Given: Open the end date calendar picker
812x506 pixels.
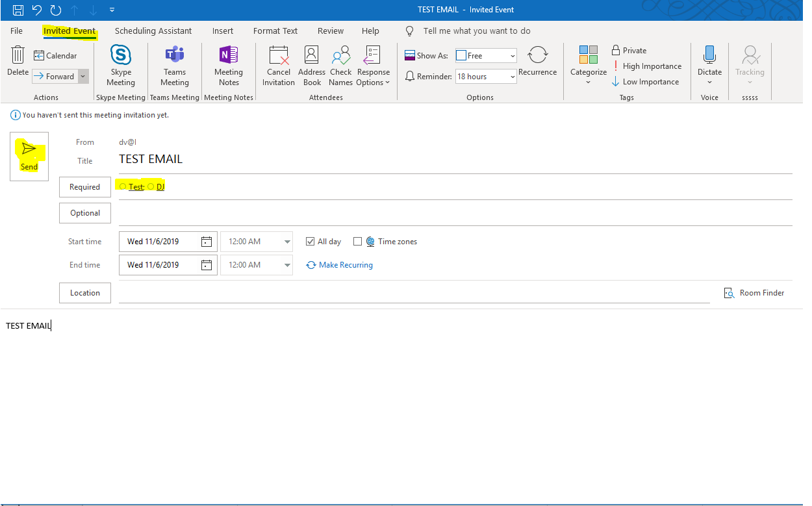Looking at the screenshot, I should (207, 265).
